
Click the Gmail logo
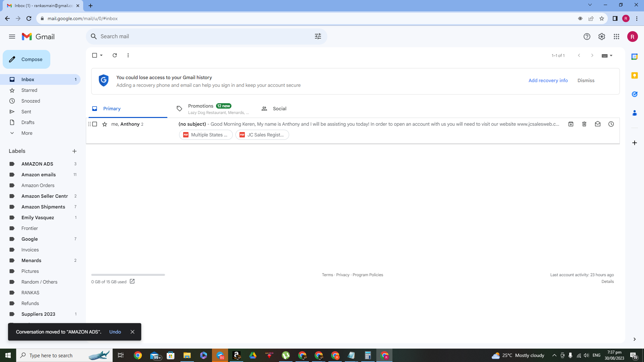coord(38,37)
